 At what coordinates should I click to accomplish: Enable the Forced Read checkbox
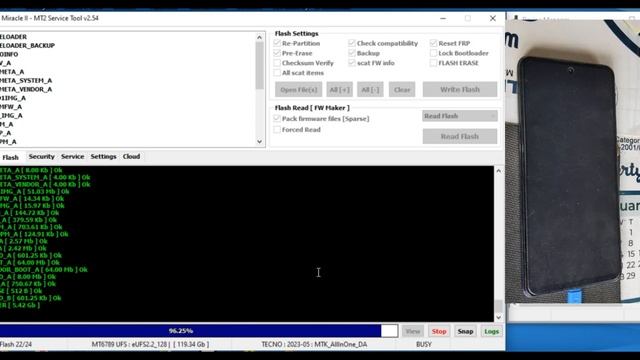[277, 129]
